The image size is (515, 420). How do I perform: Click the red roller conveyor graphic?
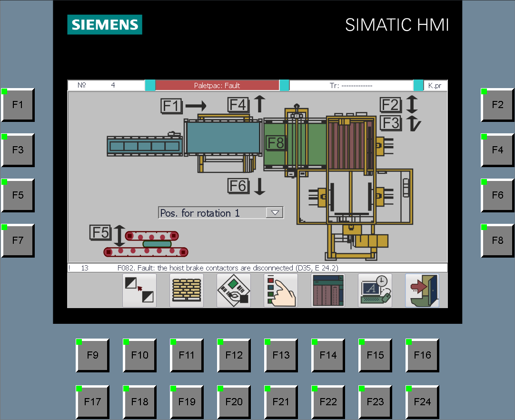point(146,244)
